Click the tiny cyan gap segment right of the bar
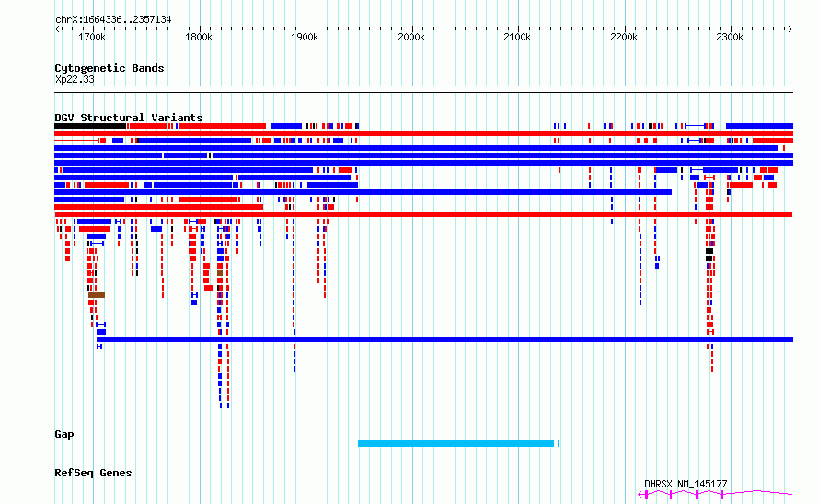The width and height of the screenshot is (819, 504). [x=559, y=443]
